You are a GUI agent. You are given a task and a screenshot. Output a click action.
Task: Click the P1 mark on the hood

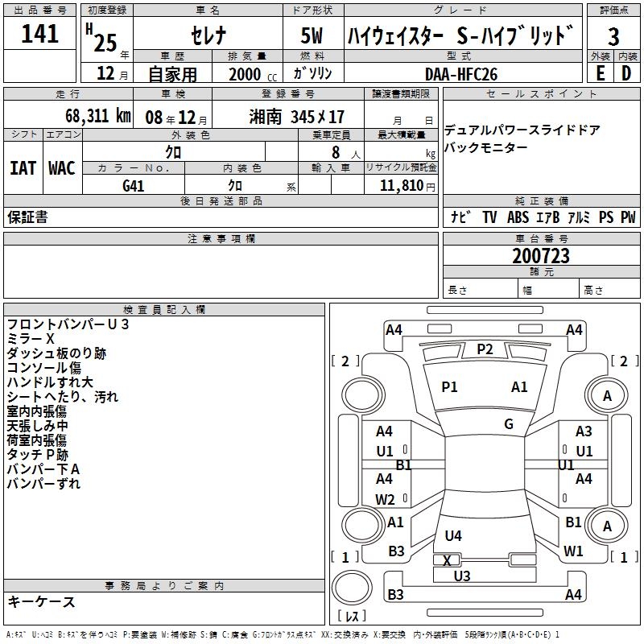(449, 387)
